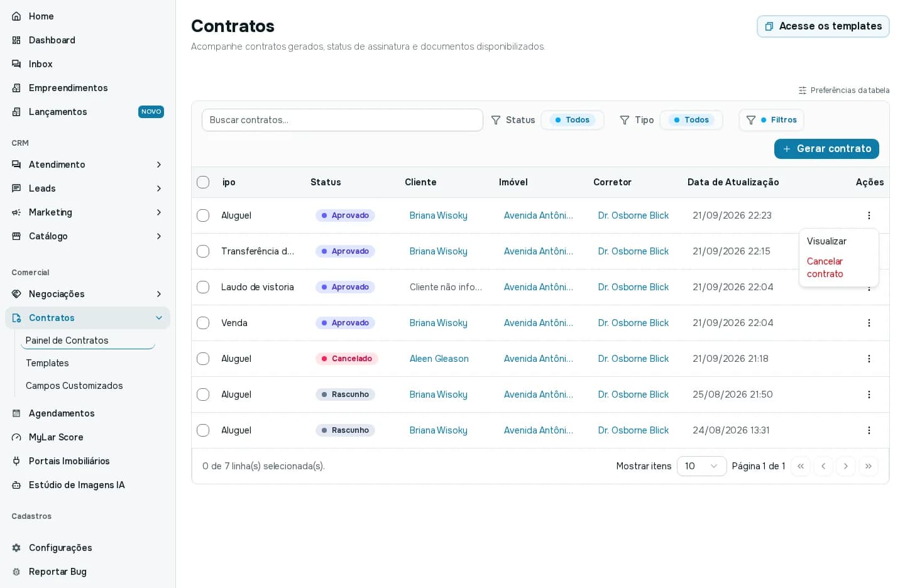Open actions menu for 25/08/2026 21:50 contract
905x588 pixels.
[x=869, y=395]
